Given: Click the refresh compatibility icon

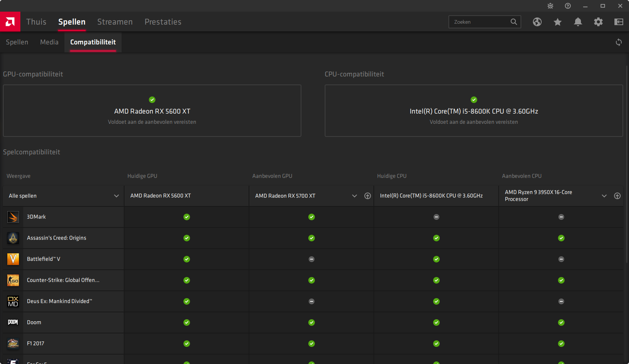Looking at the screenshot, I should (619, 42).
